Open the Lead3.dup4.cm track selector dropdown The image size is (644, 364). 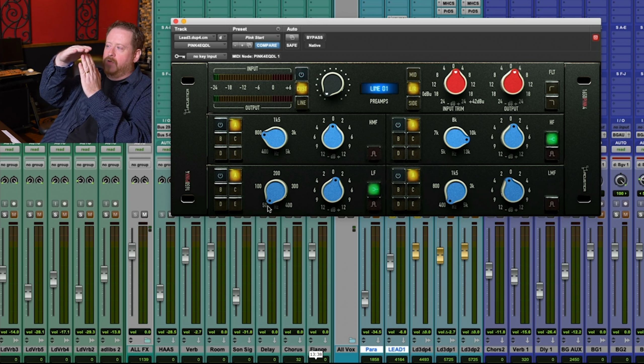[195, 38]
